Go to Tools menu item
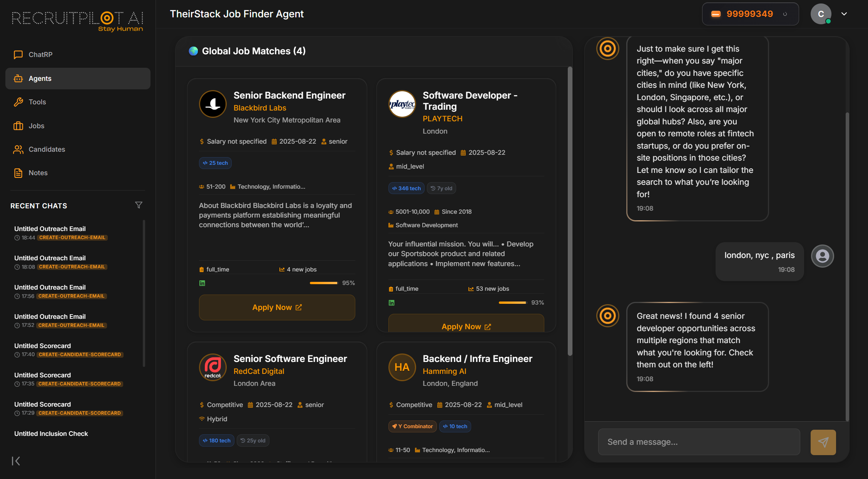Image resolution: width=868 pixels, height=479 pixels. (x=78, y=102)
